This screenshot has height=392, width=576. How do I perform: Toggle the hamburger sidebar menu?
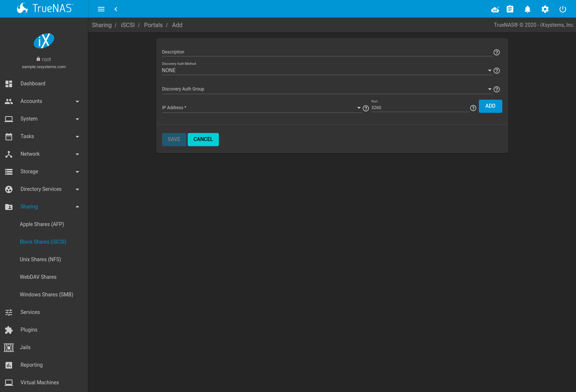click(x=101, y=9)
